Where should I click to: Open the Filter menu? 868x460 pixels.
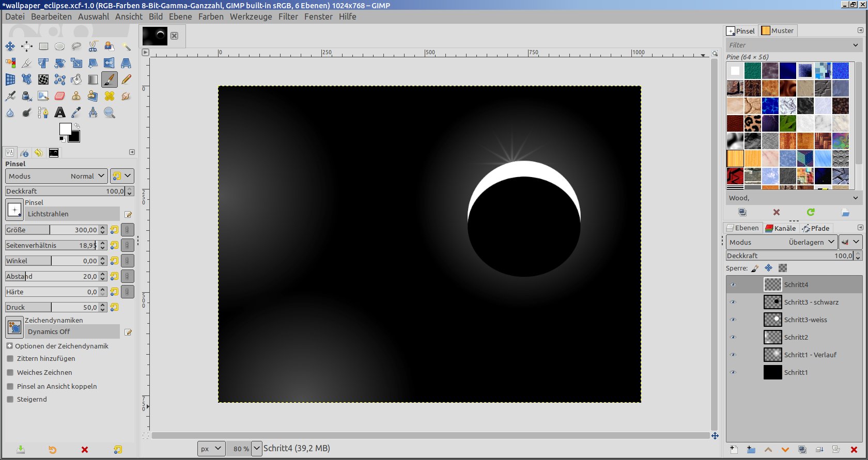pyautogui.click(x=288, y=17)
